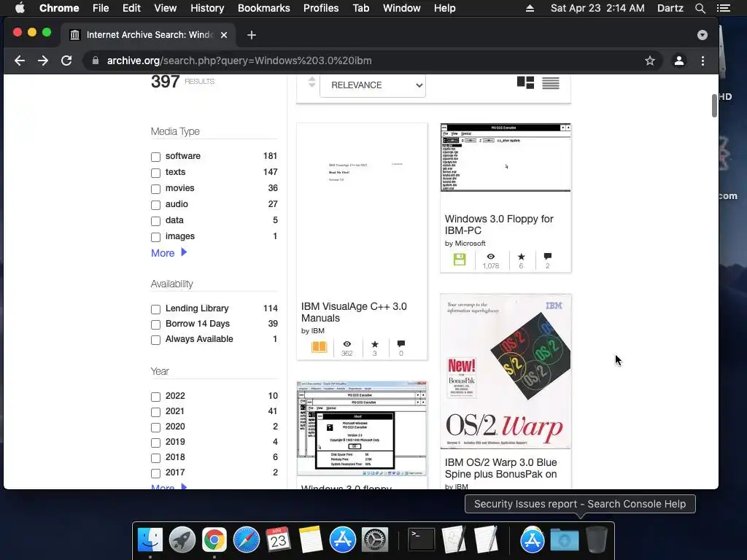
Task: Enable the Always Available filter
Action: [x=156, y=340]
